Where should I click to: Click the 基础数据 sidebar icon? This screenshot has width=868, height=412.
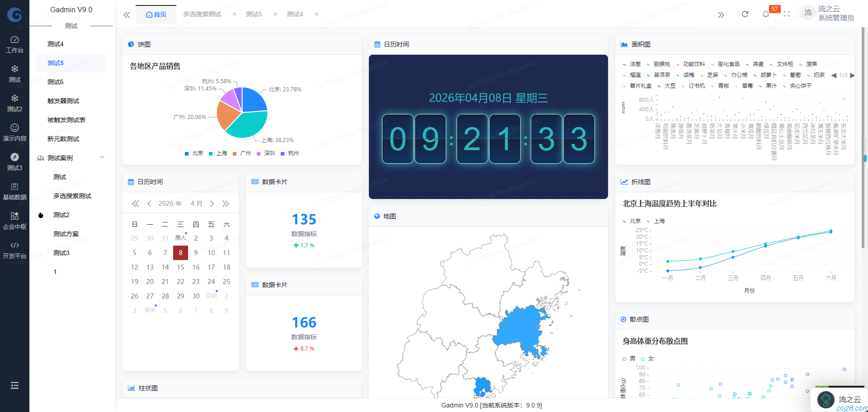[x=15, y=191]
